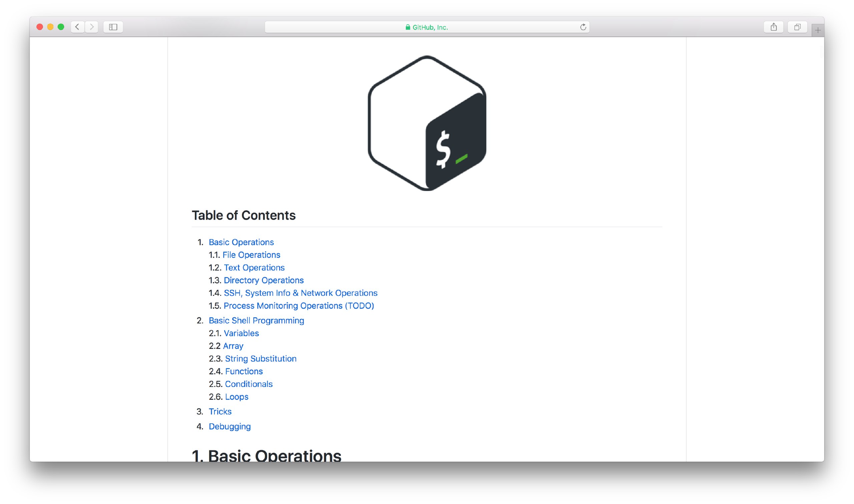
Task: Go forward with the browser forward arrow
Action: coord(92,27)
